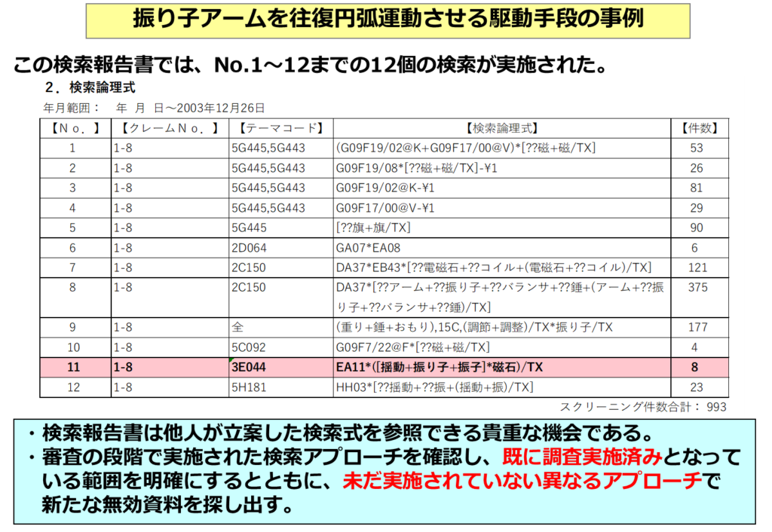Click theme code cell 5C092

coord(250,347)
